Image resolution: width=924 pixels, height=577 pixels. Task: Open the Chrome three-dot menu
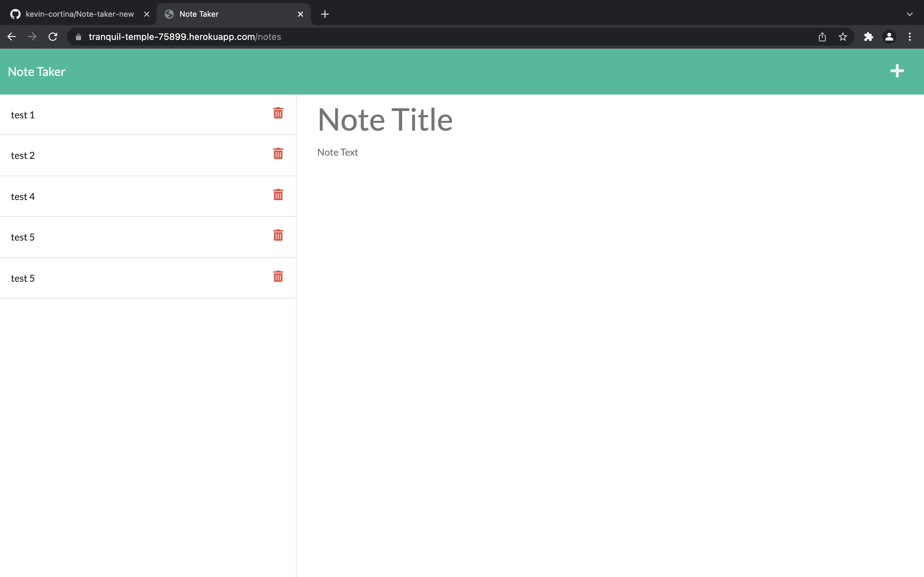[910, 37]
